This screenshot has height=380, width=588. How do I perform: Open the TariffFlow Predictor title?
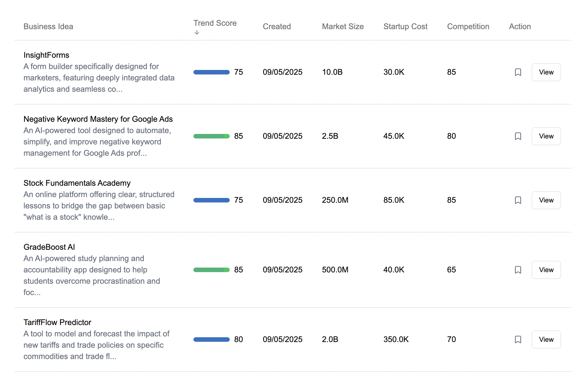pyautogui.click(x=57, y=323)
